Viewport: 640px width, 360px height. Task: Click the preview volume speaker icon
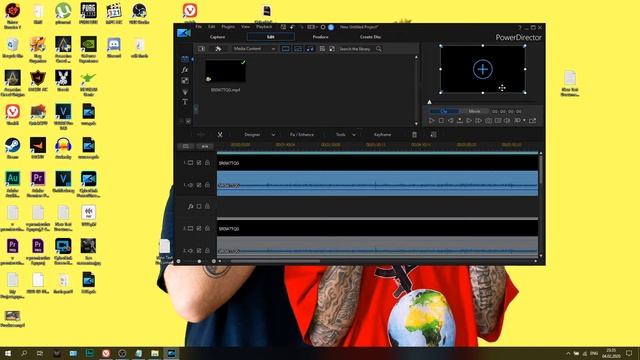click(507, 121)
